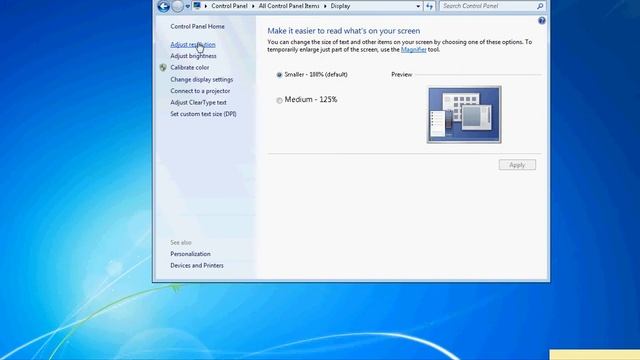The height and width of the screenshot is (360, 640).
Task: Click the display Preview thumbnail image
Action: [464, 115]
